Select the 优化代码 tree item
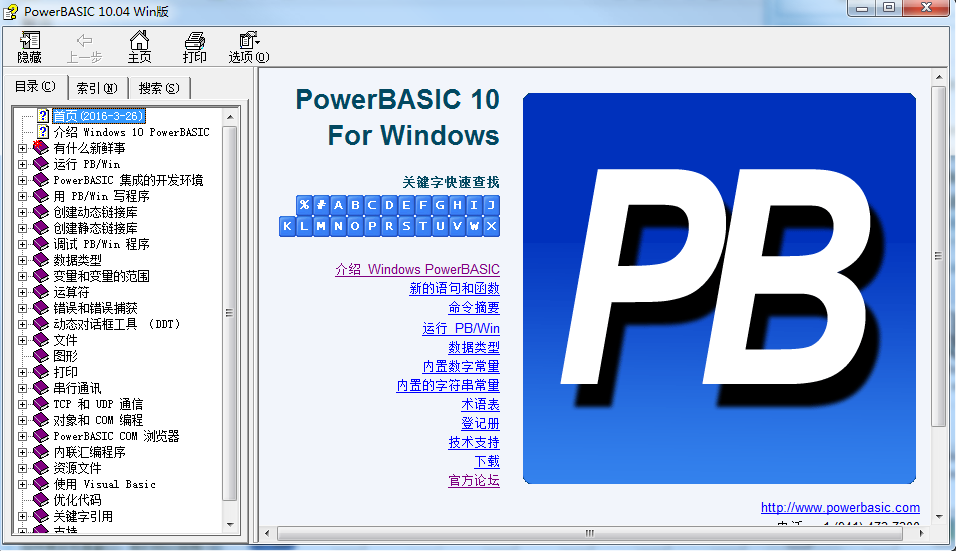Viewport: 956px width, 551px height. point(77,500)
